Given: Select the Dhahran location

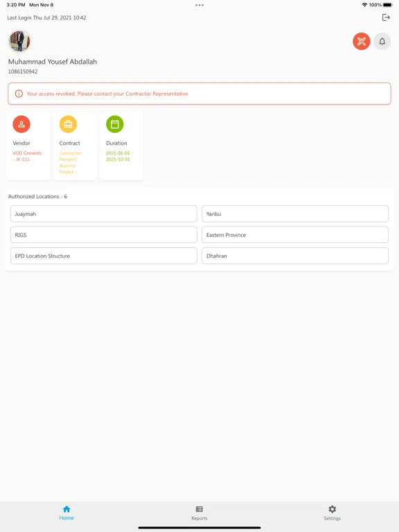Looking at the screenshot, I should (x=295, y=256).
